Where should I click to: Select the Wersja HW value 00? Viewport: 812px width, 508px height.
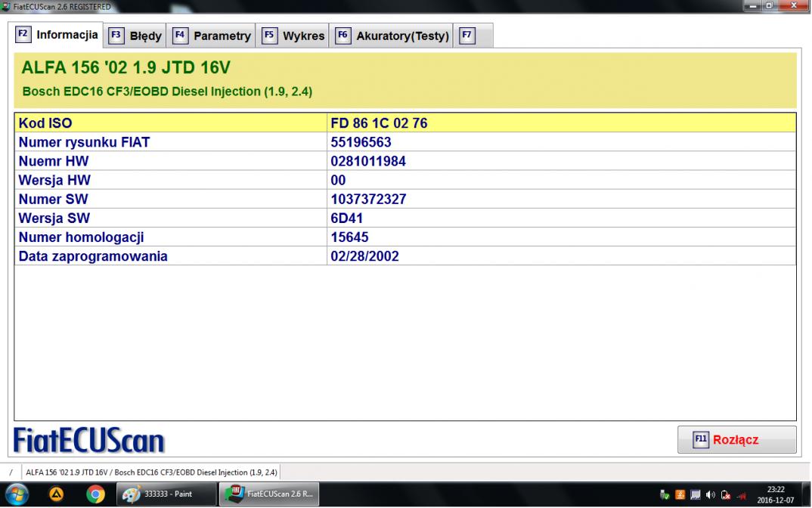(338, 180)
